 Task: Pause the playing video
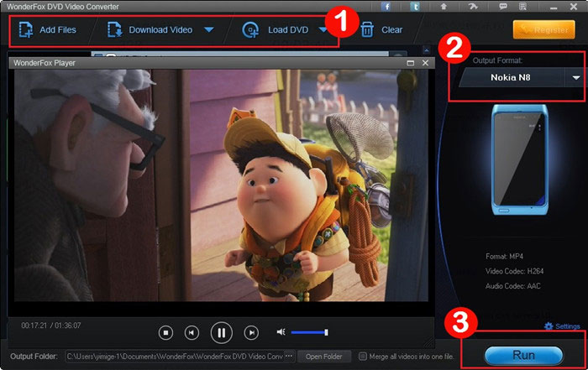click(x=221, y=332)
